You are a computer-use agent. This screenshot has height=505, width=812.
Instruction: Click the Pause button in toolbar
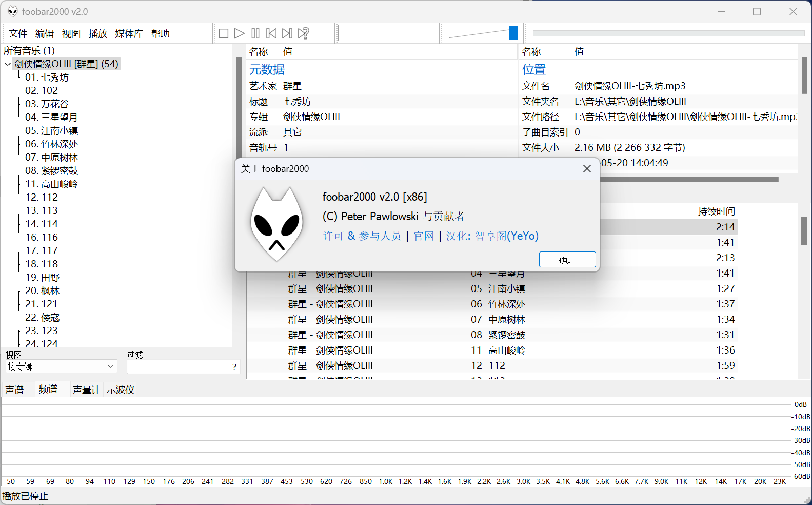pyautogui.click(x=255, y=33)
